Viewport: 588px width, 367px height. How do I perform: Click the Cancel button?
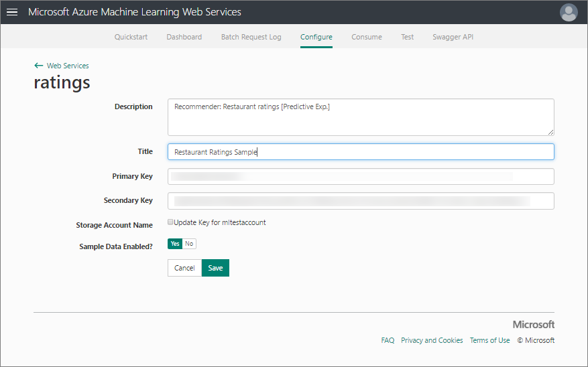tap(184, 268)
